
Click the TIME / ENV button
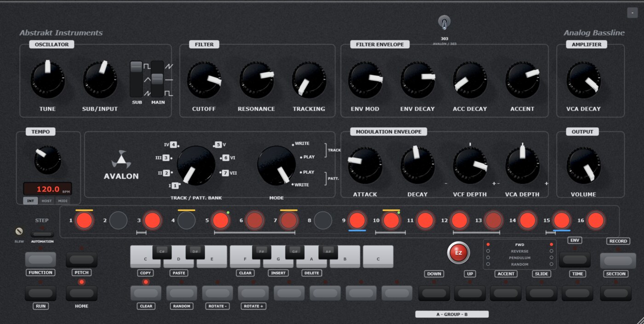point(577,293)
